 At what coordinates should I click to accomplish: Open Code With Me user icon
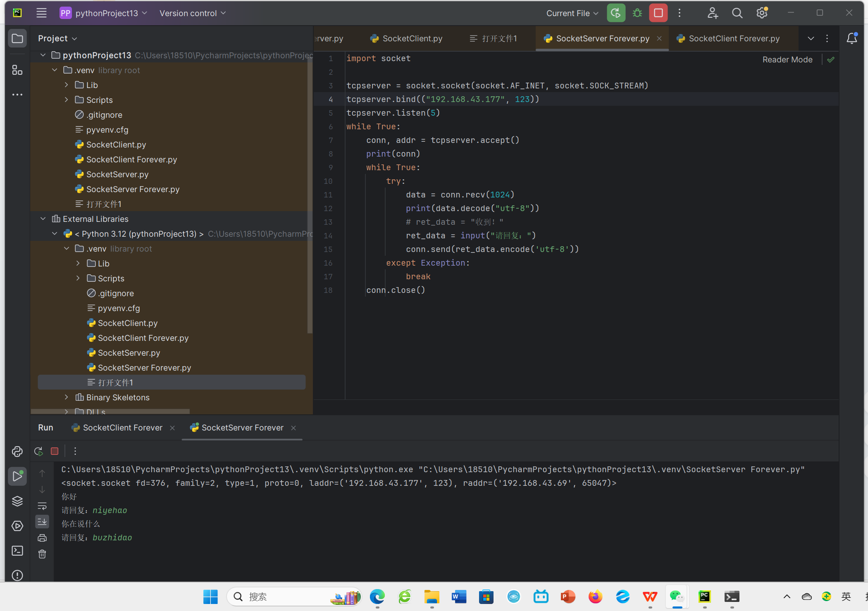tap(713, 13)
